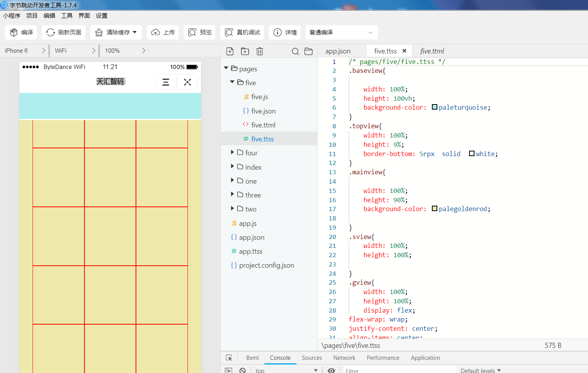Open five.js file
The width and height of the screenshot is (588, 373).
tap(260, 97)
